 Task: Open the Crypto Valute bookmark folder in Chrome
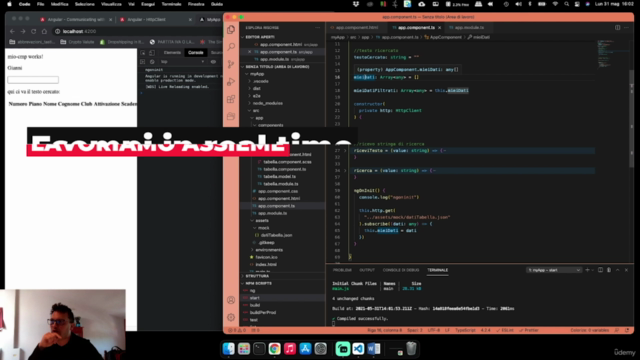click(77, 42)
